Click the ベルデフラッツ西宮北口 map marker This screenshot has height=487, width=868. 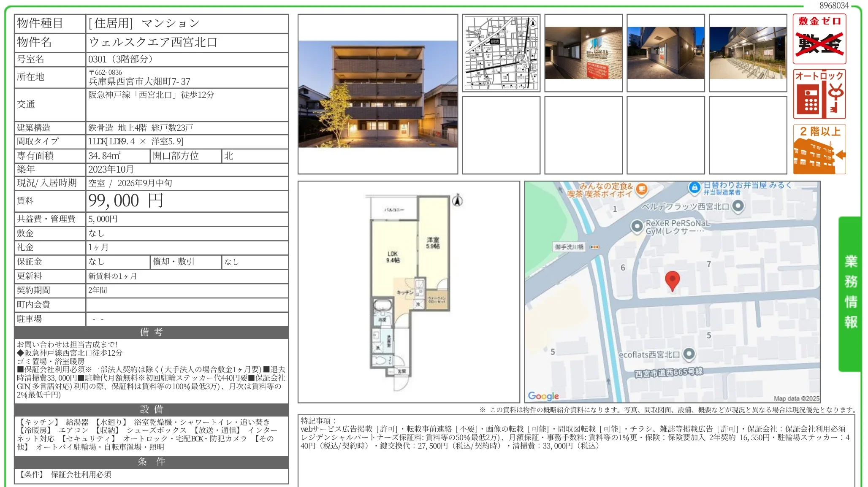tap(738, 206)
